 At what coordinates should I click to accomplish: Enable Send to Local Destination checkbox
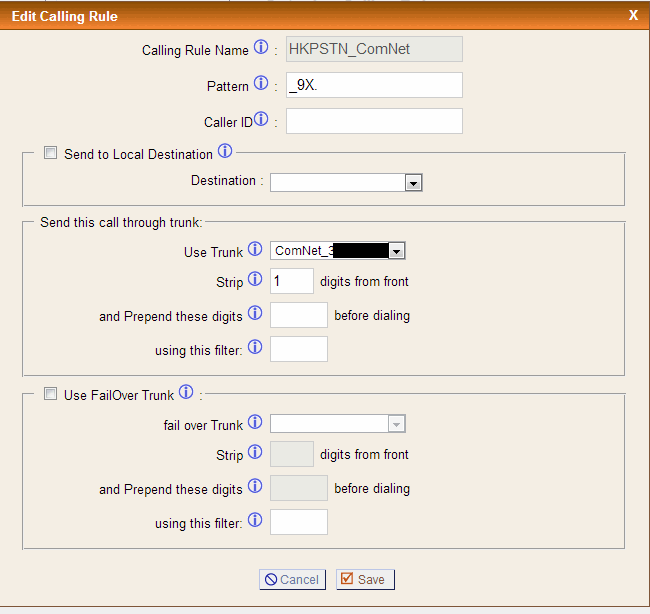pyautogui.click(x=50, y=154)
